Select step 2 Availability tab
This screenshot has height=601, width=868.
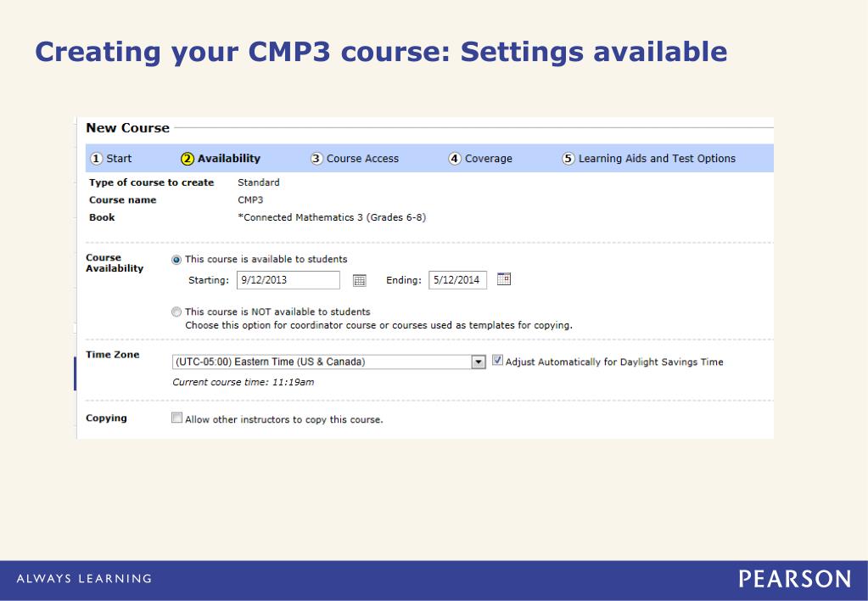coord(221,159)
